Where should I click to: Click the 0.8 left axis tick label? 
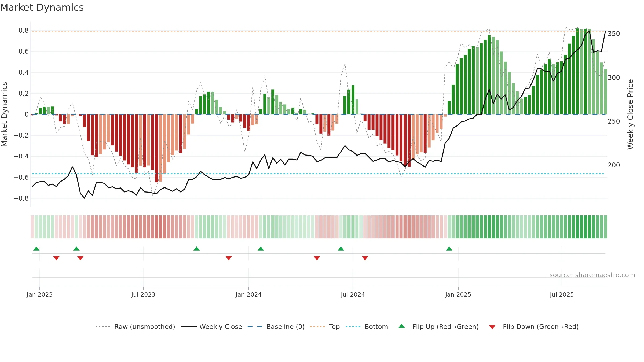coord(24,31)
